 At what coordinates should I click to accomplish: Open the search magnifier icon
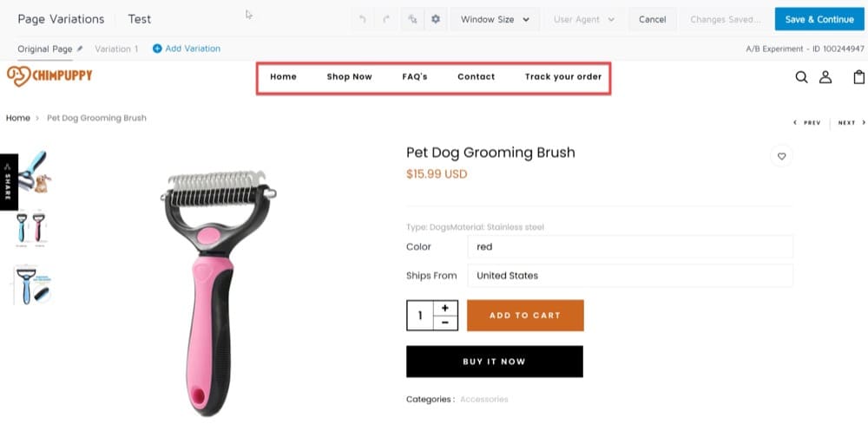[x=801, y=77]
